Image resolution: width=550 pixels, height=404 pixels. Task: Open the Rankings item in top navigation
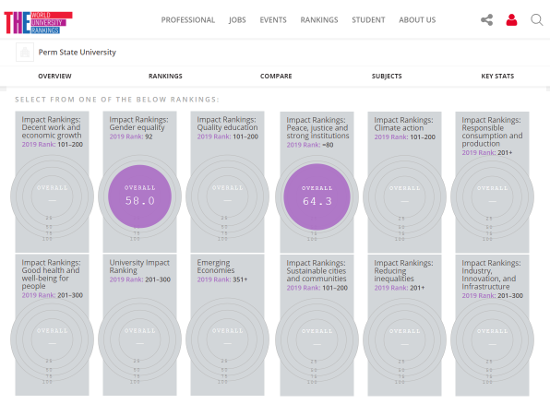(x=319, y=20)
